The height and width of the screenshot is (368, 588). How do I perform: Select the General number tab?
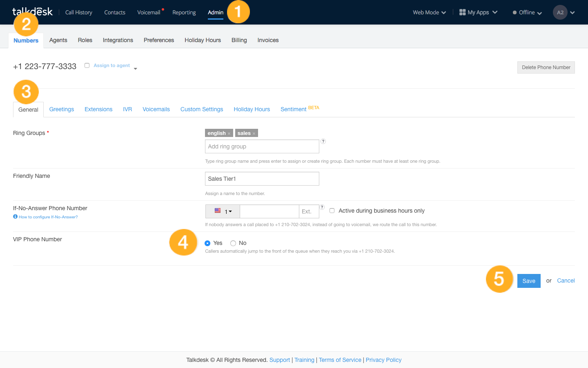click(28, 110)
